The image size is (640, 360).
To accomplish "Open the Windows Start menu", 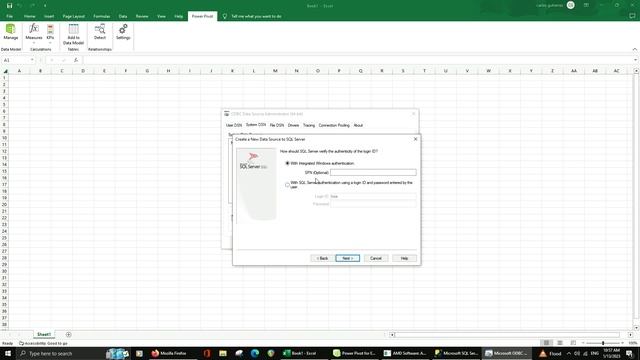I will click(x=7, y=353).
